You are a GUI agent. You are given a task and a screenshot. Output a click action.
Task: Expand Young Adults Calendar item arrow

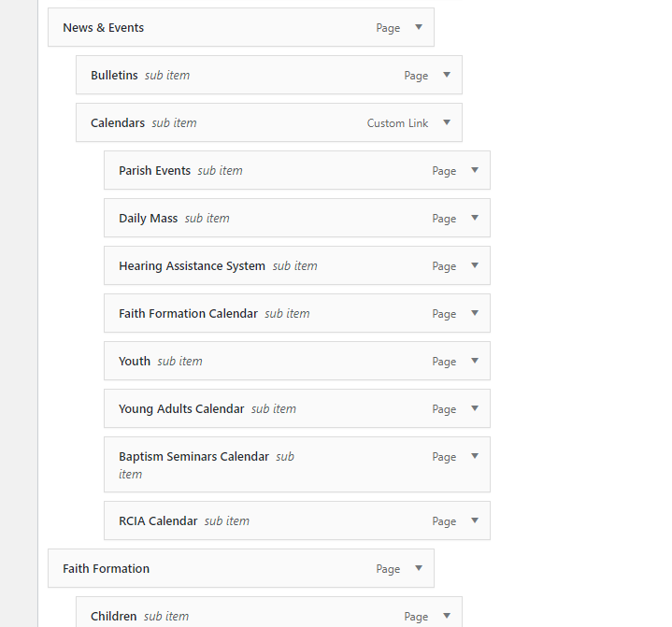475,408
